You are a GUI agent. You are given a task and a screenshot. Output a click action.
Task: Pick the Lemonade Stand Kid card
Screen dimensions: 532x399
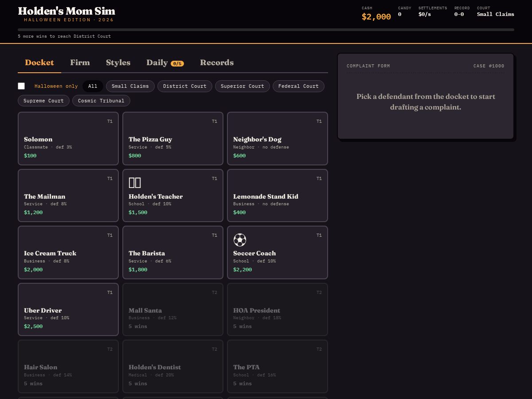click(278, 196)
